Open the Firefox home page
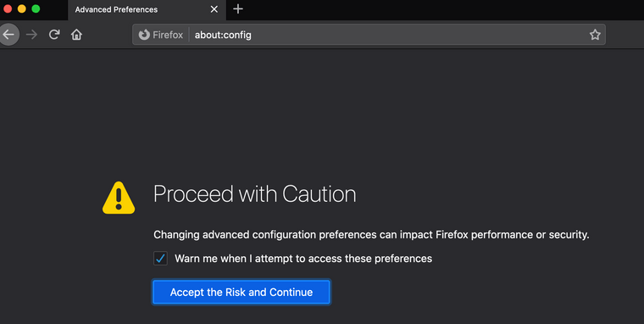This screenshot has width=644, height=324. click(76, 35)
